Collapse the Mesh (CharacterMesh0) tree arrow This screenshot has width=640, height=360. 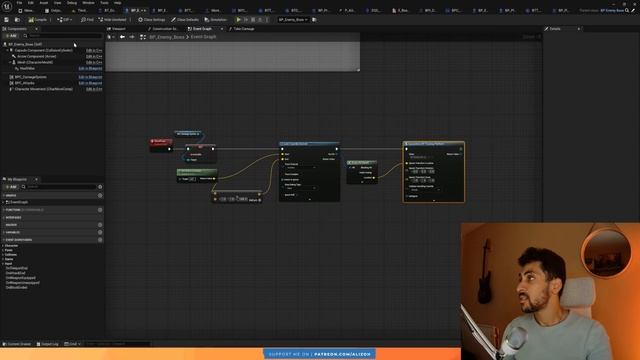tap(10, 62)
